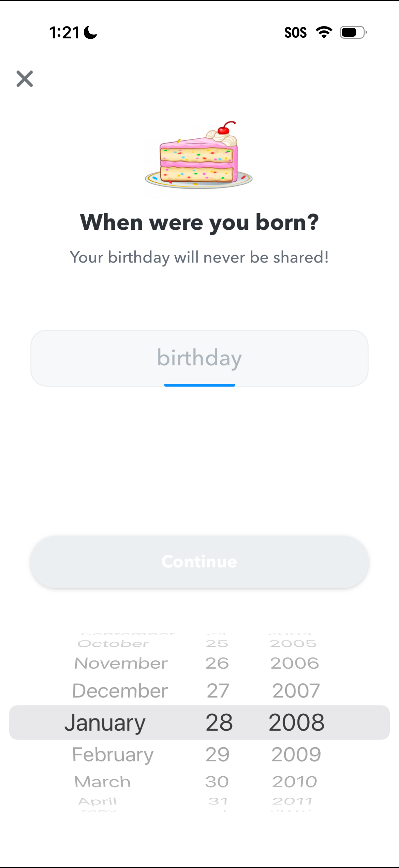Choose year 2006 in year wheel

295,663
